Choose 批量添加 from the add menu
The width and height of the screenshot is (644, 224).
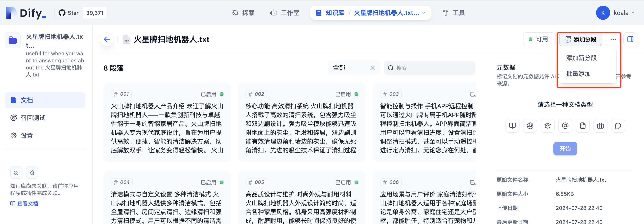tap(578, 74)
